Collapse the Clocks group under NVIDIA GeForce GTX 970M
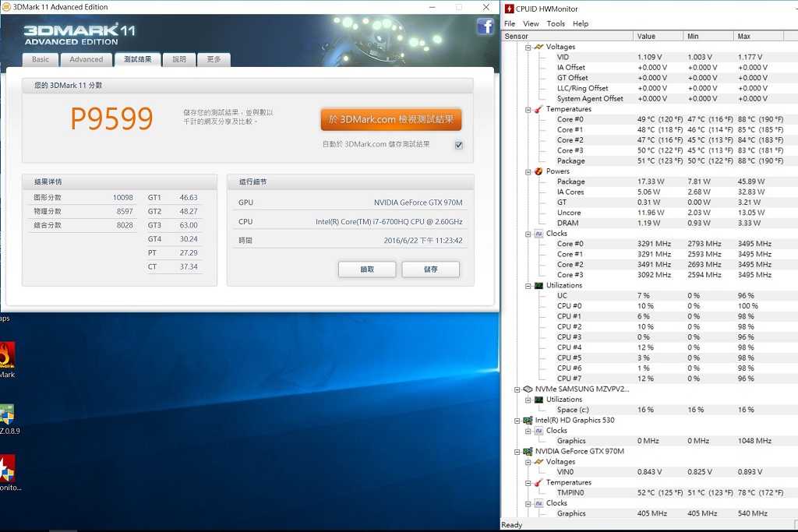Image resolution: width=798 pixels, height=532 pixels. tap(528, 503)
